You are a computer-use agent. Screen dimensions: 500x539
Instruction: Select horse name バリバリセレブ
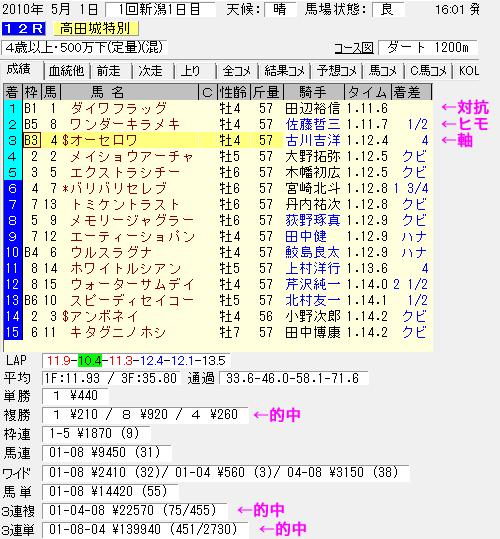[119, 188]
